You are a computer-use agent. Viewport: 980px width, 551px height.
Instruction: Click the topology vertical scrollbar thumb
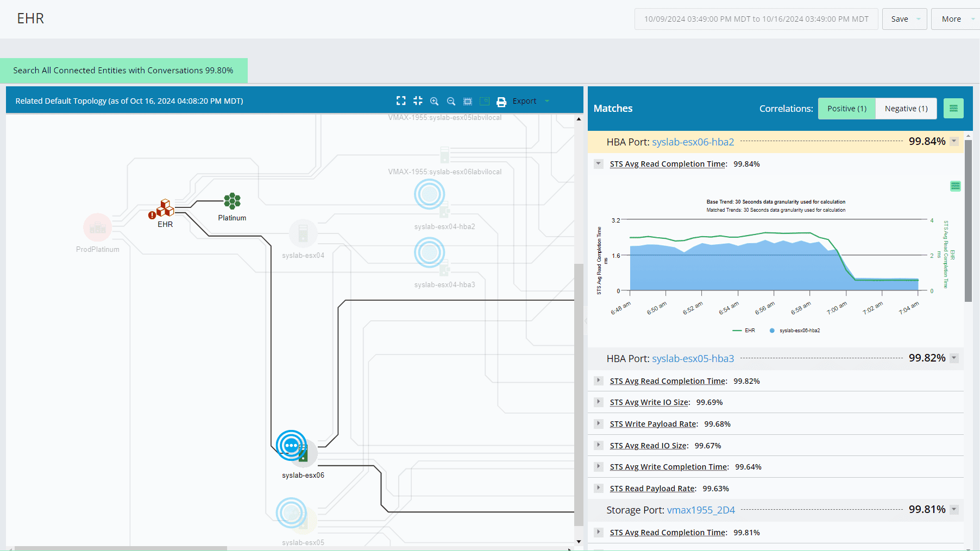579,394
